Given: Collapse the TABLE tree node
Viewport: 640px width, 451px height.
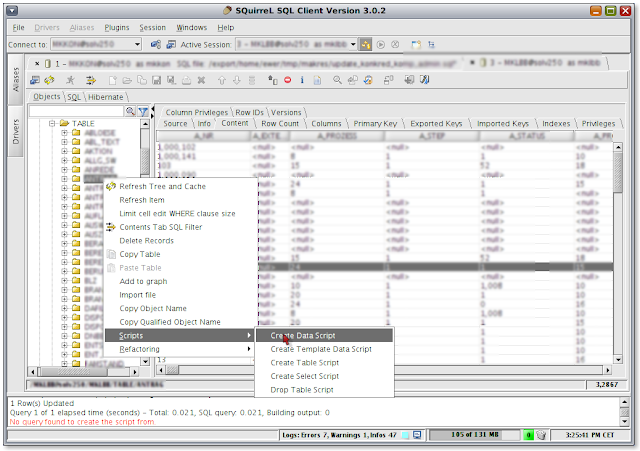Looking at the screenshot, I should click(x=52, y=123).
